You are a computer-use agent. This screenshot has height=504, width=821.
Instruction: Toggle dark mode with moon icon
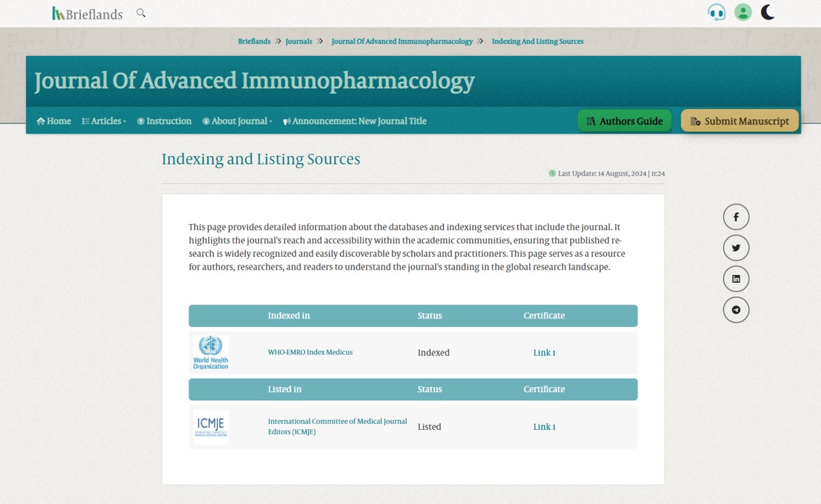click(768, 13)
